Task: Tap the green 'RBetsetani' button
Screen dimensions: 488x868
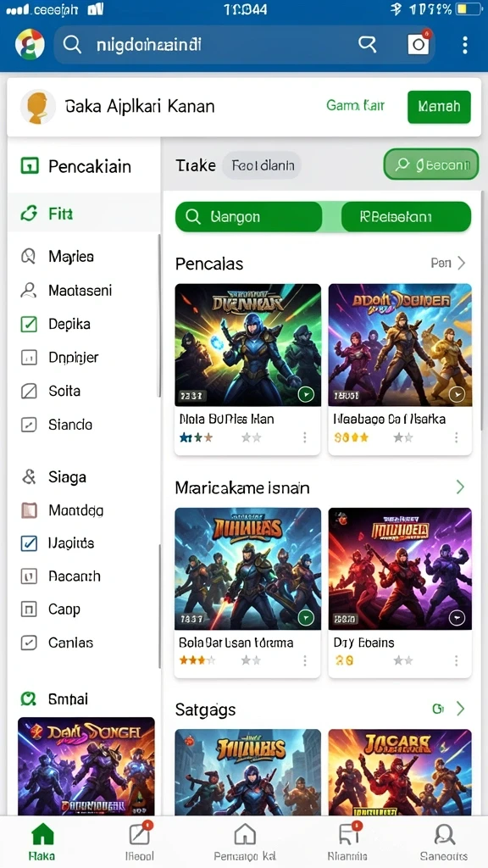Action: 406,216
